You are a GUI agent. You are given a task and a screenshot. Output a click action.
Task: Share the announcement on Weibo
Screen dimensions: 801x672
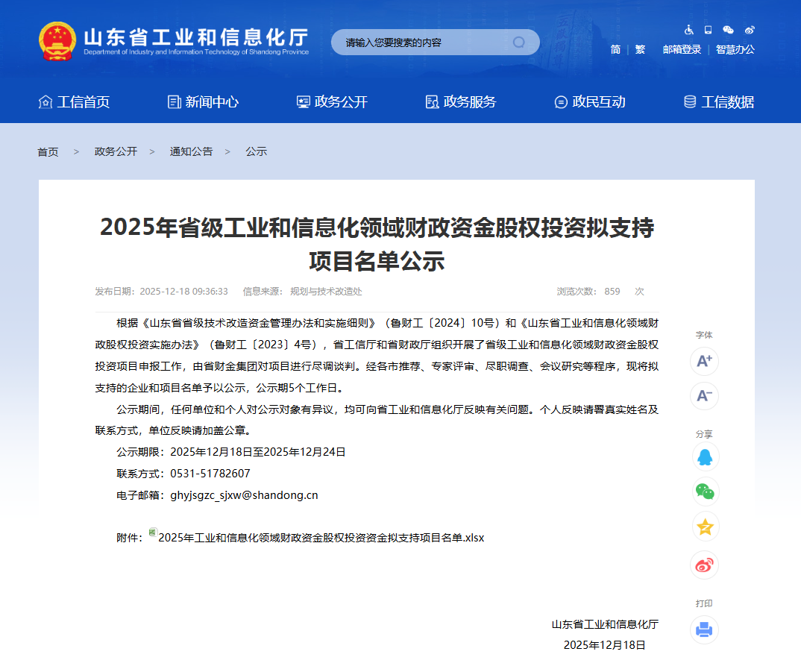click(x=703, y=565)
